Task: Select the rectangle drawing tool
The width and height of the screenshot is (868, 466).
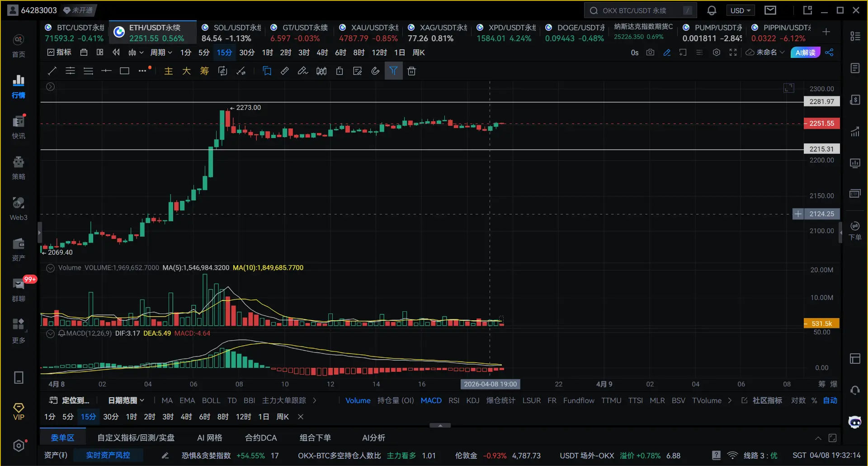Action: [124, 71]
